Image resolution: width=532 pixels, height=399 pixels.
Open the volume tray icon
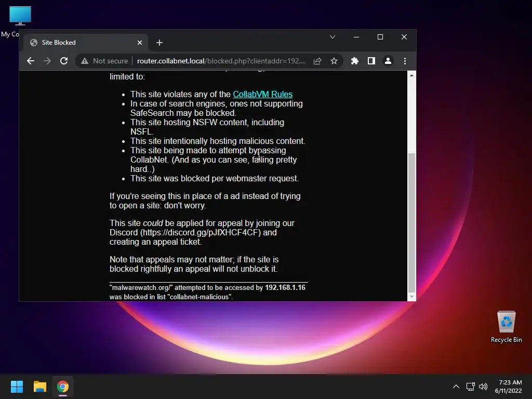(x=483, y=387)
